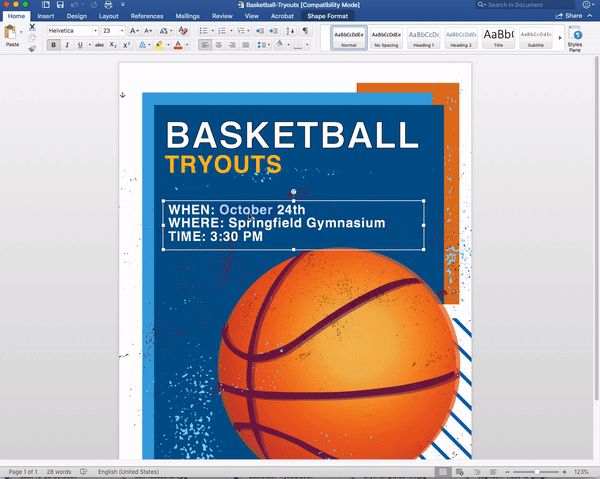Toggle Underline formatting

point(80,45)
